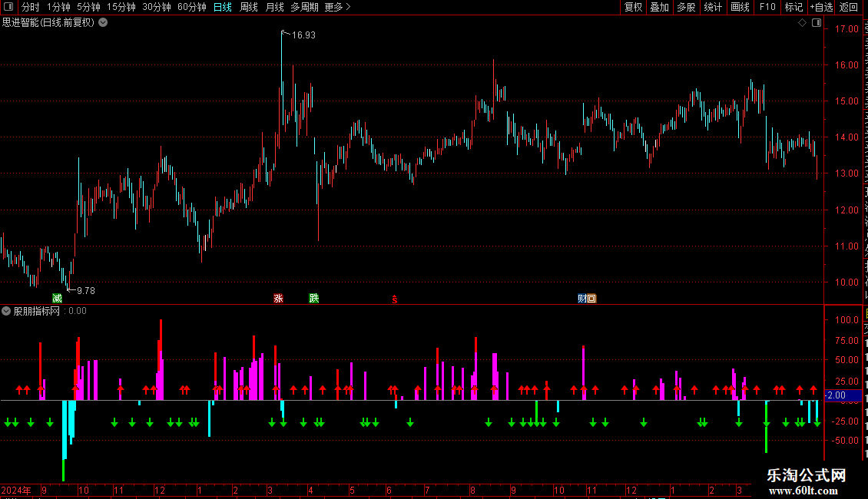Select the 5分钟 period tab
868x499 pixels.
point(88,7)
